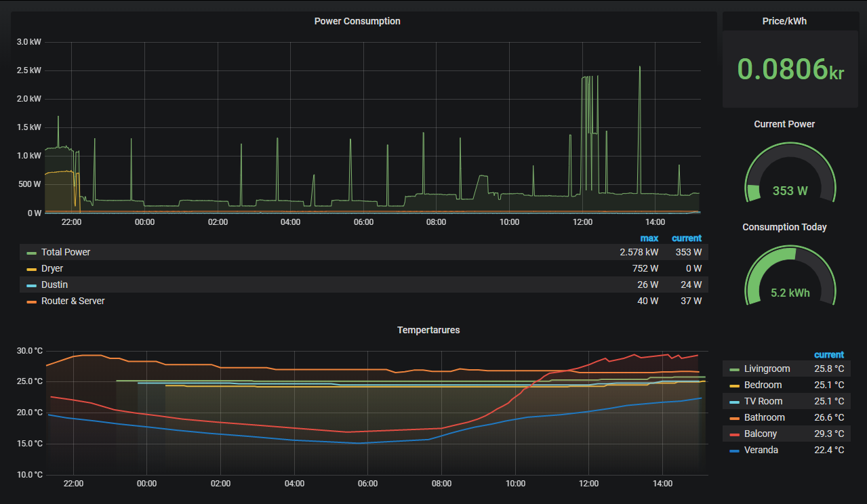Open the Power Consumption panel title menu
Image resolution: width=867 pixels, height=504 pixels.
pyautogui.click(x=357, y=21)
